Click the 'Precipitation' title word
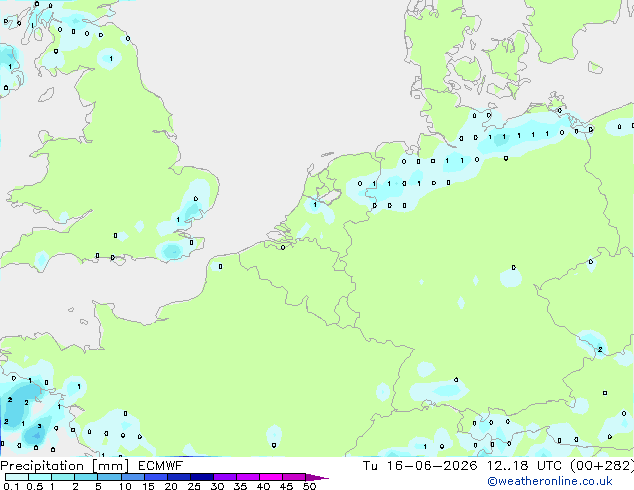The width and height of the screenshot is (634, 490). [42, 466]
